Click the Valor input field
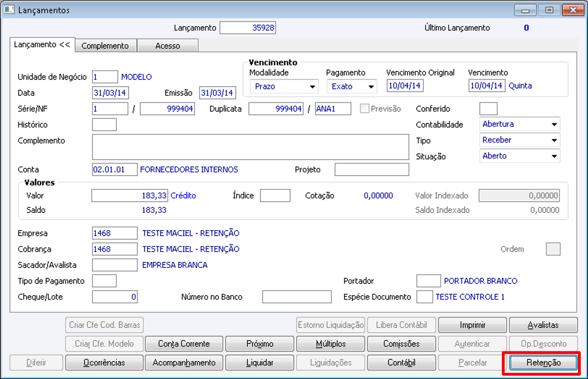This screenshot has height=379, width=588. point(129,196)
